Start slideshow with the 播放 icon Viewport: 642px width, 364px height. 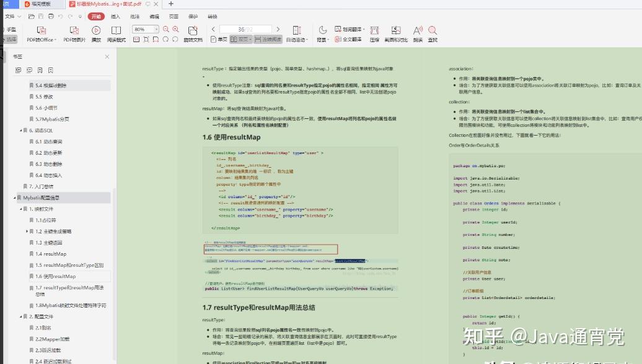point(95,31)
